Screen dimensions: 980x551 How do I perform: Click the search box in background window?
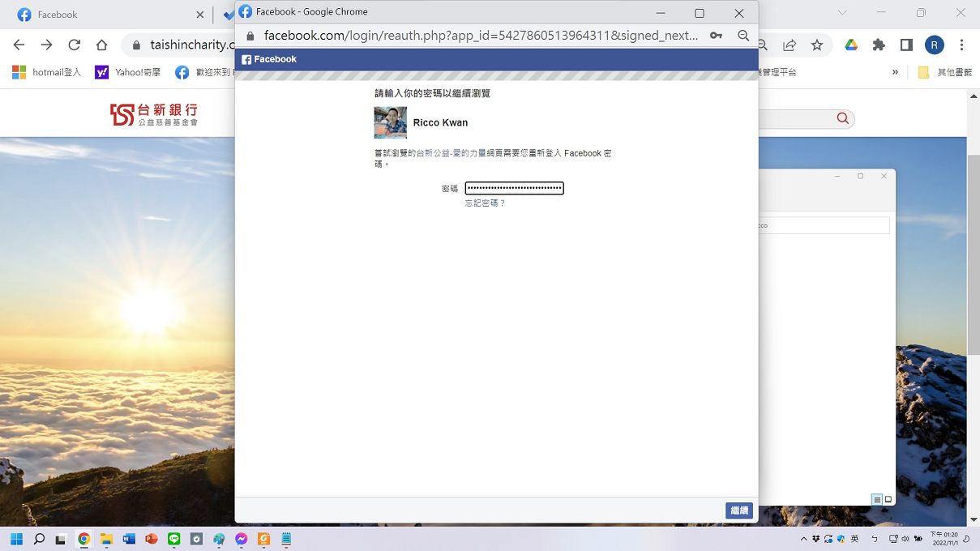pos(824,225)
